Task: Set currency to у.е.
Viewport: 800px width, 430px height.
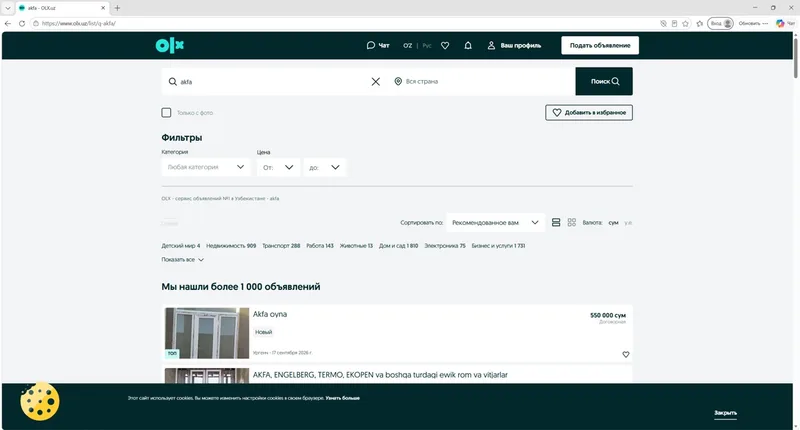Action: [x=628, y=222]
